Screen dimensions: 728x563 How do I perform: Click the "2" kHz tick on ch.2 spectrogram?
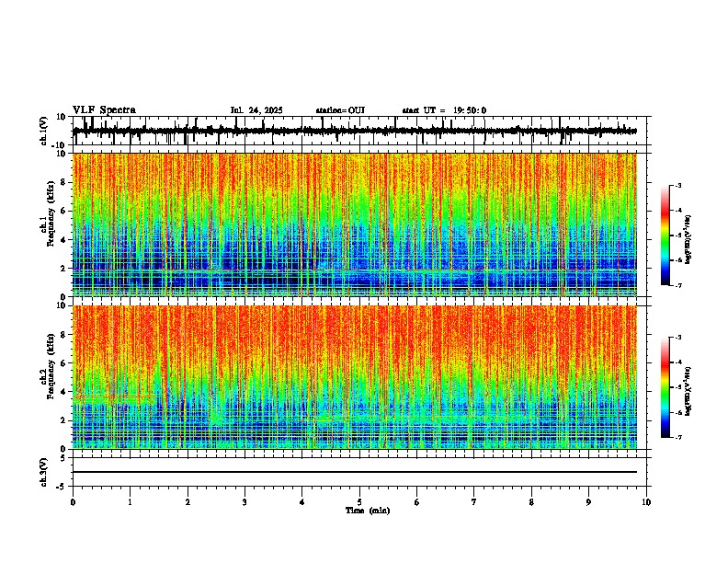coord(64,420)
